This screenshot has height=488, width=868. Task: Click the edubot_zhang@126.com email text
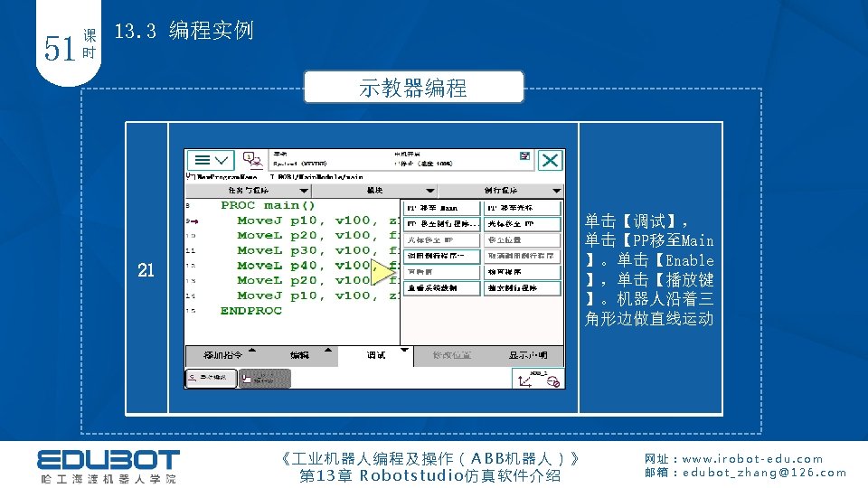pos(765,473)
